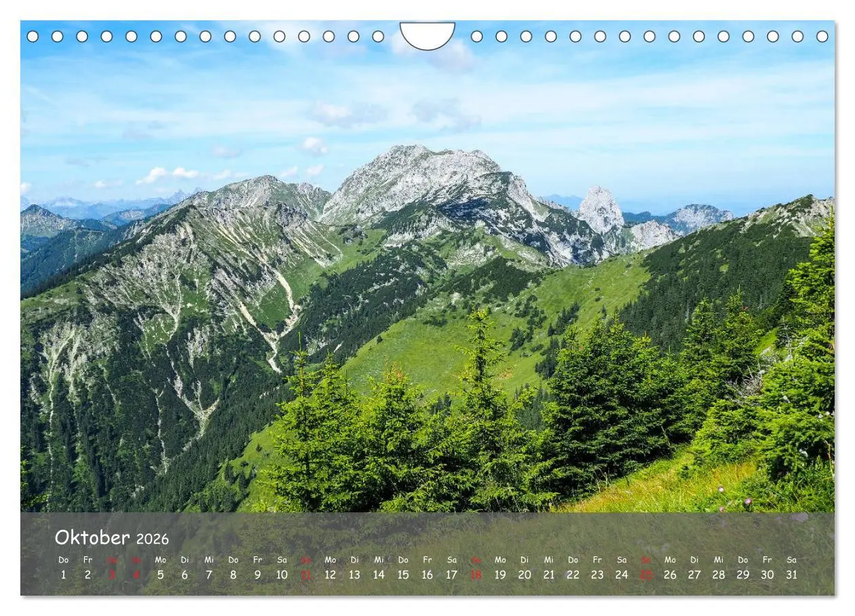The width and height of the screenshot is (855, 616).
Task: Select date 1 in the calendar strip
Action: click(x=64, y=575)
